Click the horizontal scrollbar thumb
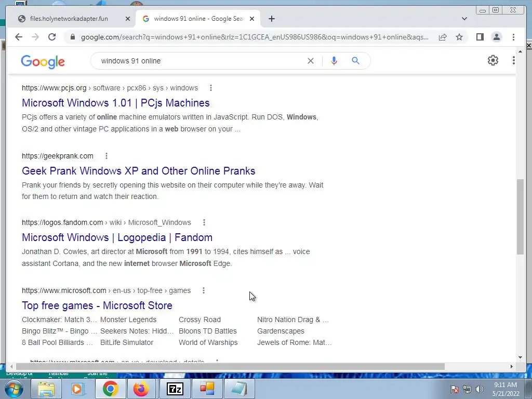 pyautogui.click(x=230, y=366)
